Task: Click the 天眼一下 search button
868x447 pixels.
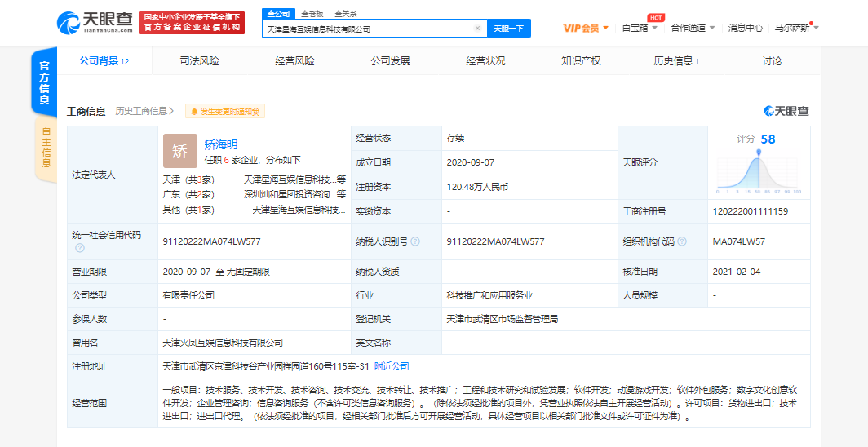Action: point(508,29)
